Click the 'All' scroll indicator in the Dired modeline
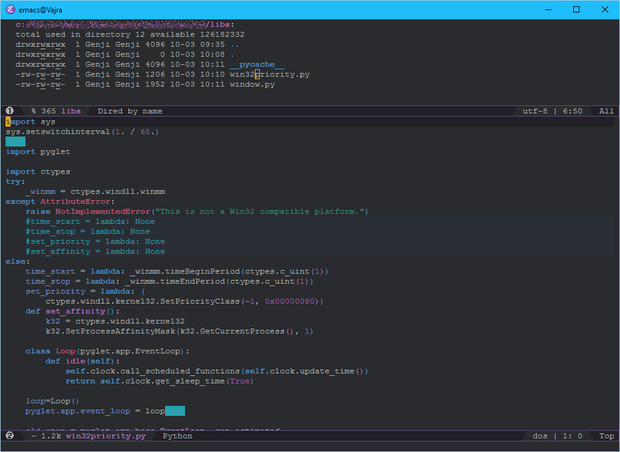Image resolution: width=620 pixels, height=452 pixels. tap(606, 111)
